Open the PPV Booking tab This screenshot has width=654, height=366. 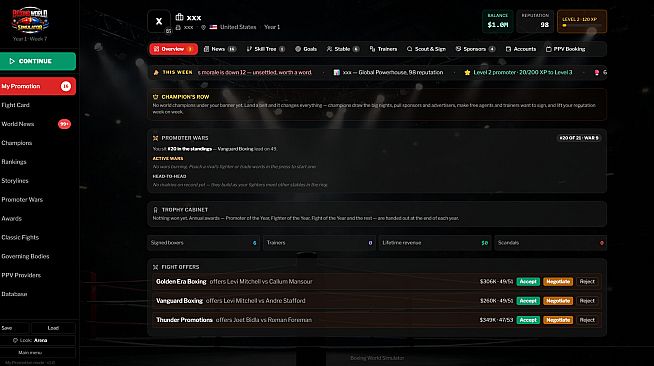tap(566, 49)
